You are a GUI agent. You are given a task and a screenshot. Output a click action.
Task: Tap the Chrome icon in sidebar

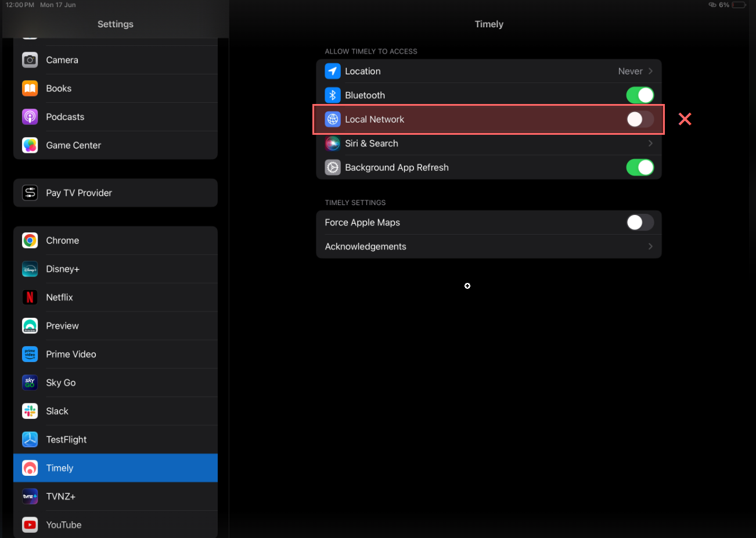30,241
